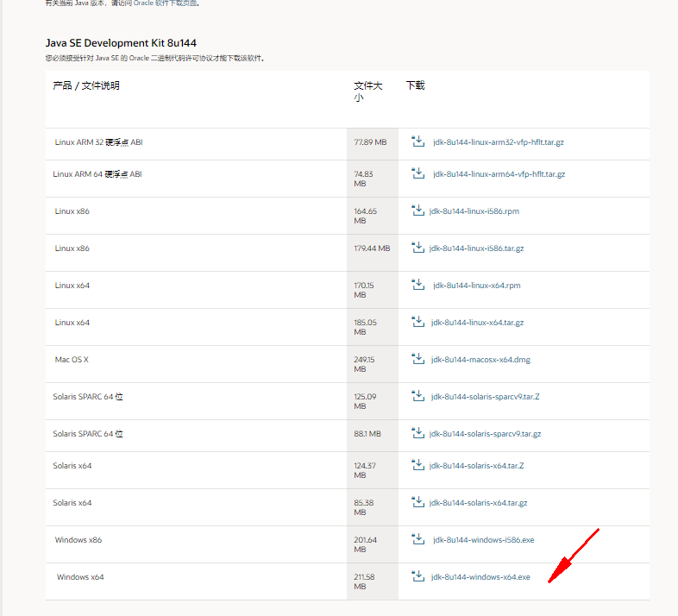Select the Oracle license agreement notice text

tap(154, 59)
